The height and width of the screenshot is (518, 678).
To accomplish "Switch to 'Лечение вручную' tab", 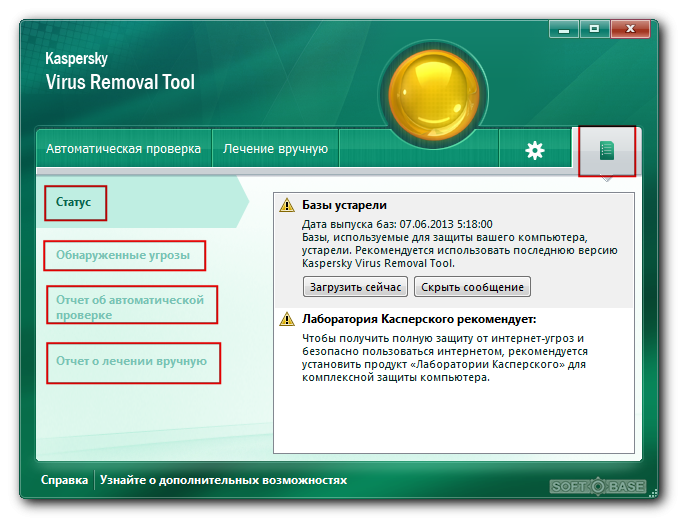I will (275, 149).
